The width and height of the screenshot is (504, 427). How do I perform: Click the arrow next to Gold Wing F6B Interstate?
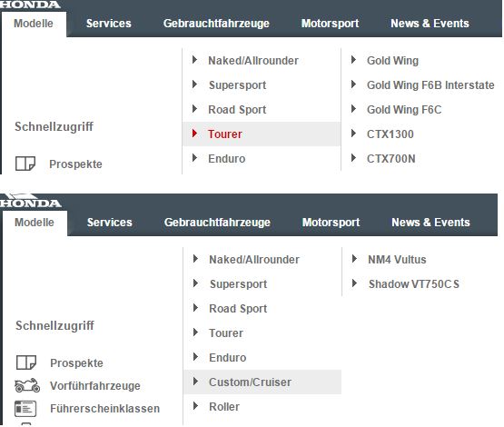pyautogui.click(x=353, y=84)
